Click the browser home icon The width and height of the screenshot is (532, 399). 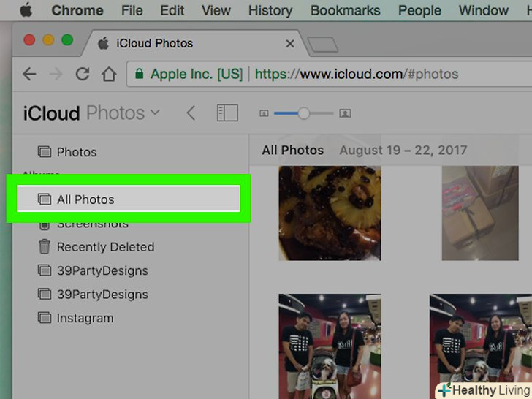[109, 74]
